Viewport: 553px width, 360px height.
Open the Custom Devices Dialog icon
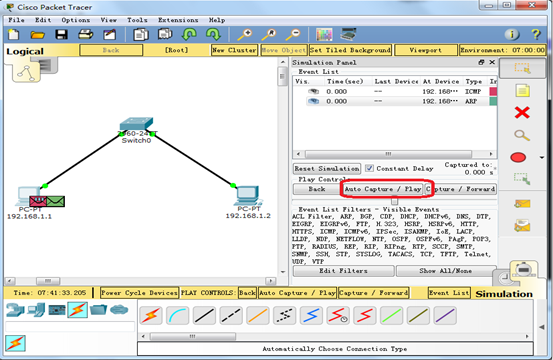coord(348,34)
